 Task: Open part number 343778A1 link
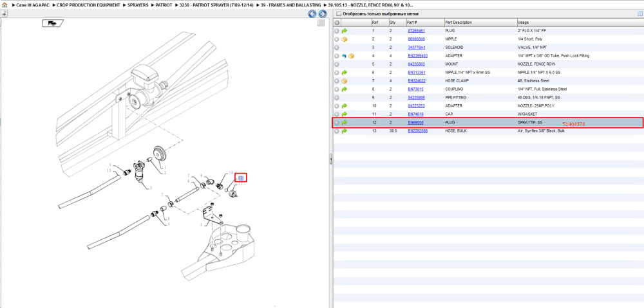coord(417,48)
